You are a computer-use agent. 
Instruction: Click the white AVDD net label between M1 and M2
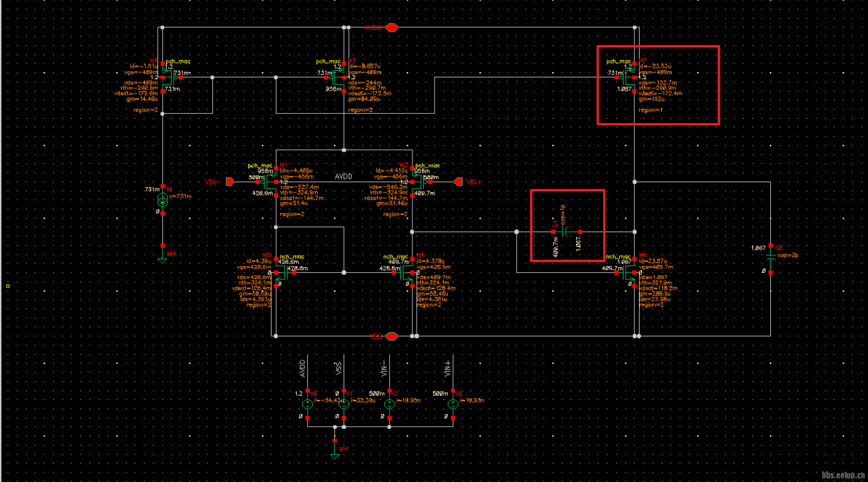click(x=343, y=177)
